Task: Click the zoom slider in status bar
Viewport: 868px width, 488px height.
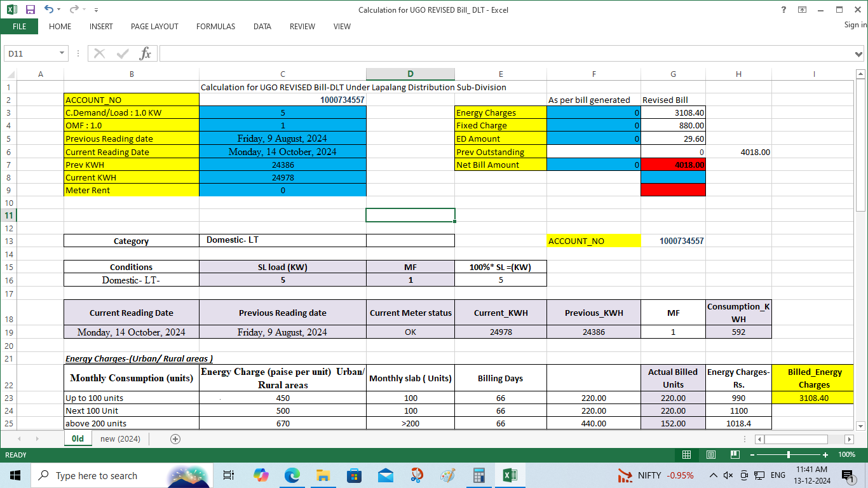Action: (789, 455)
